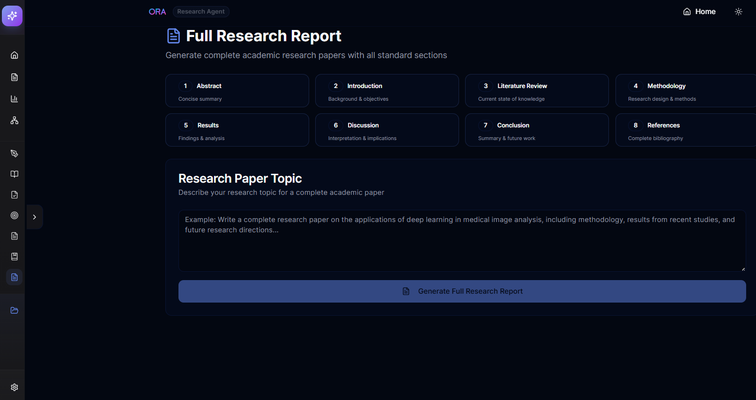Expand the sidebar with the chevron arrow
Image resolution: width=756 pixels, height=400 pixels.
click(x=34, y=217)
